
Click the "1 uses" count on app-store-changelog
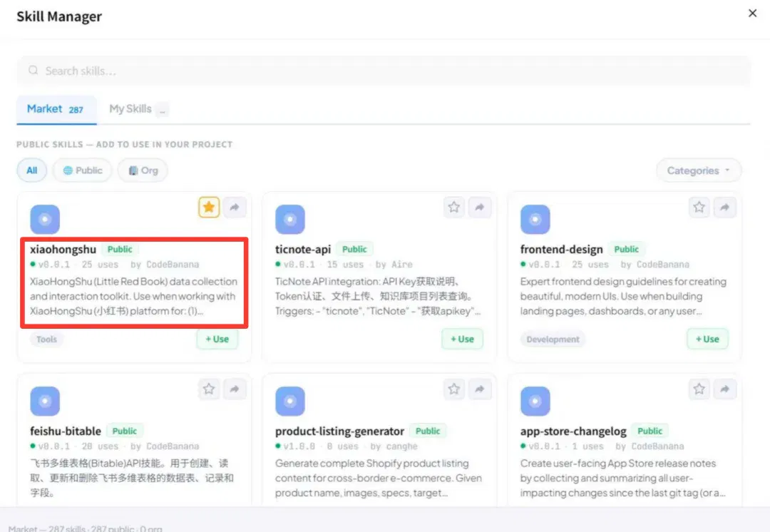pyautogui.click(x=587, y=446)
